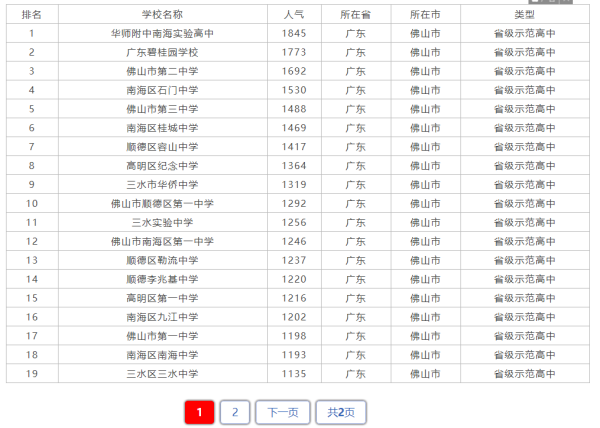The image size is (600, 428).
Task: Click popularity value 1488
Action: 294,109
